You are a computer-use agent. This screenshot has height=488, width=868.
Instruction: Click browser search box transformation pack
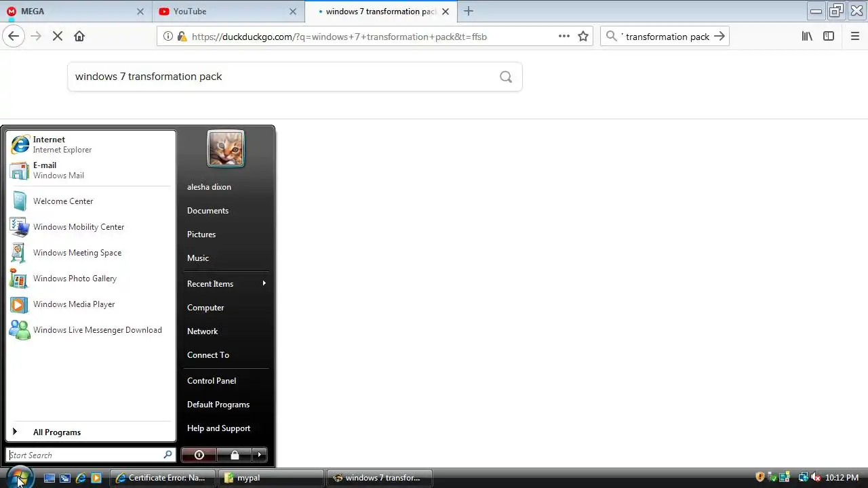pyautogui.click(x=665, y=37)
